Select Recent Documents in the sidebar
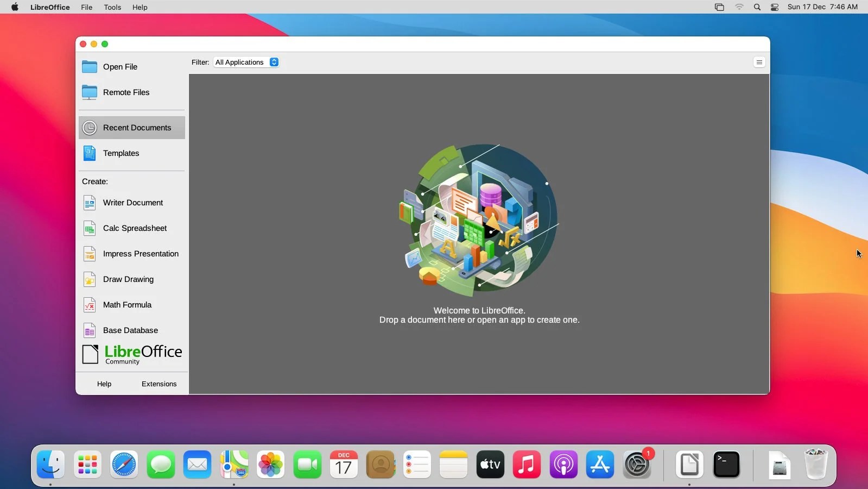The height and width of the screenshot is (489, 868). [132, 128]
